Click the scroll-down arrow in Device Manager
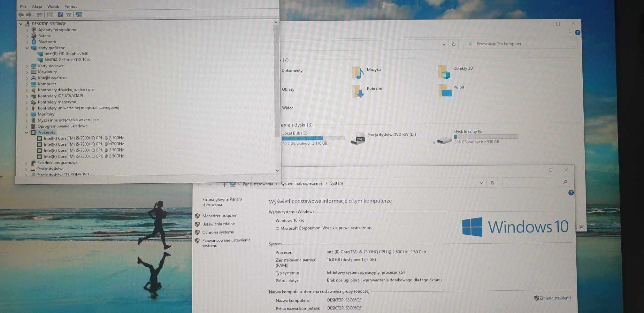Screen dimensions: 644x313 tap(277, 171)
